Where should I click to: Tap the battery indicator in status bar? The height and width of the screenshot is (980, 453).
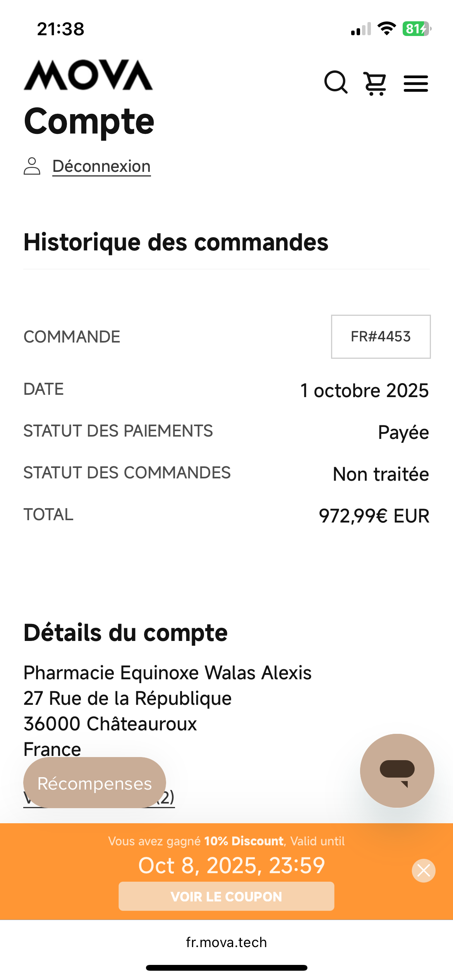pyautogui.click(x=417, y=29)
